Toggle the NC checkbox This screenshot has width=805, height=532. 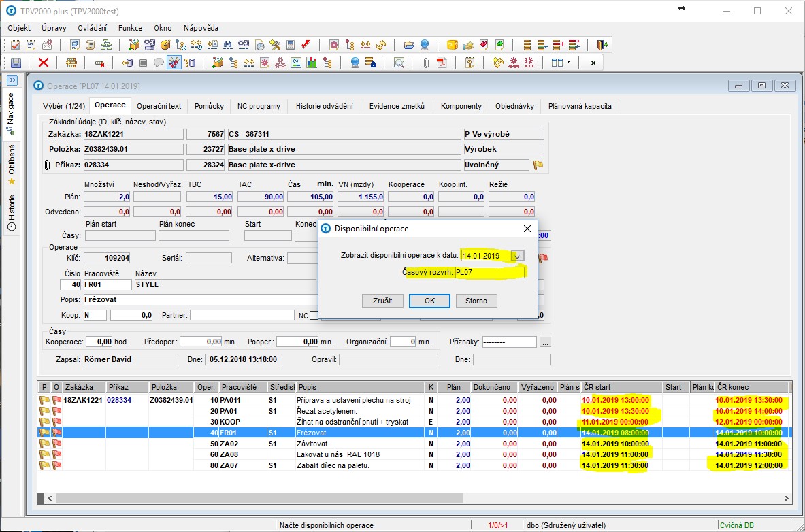click(314, 315)
